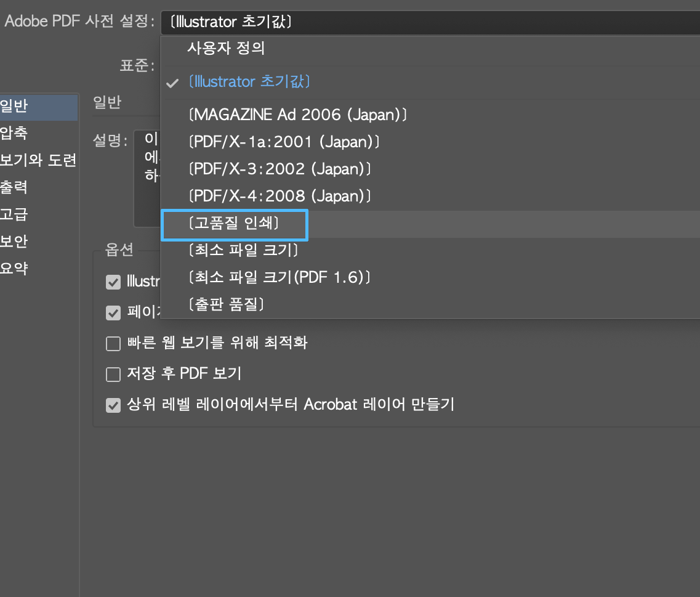Toggle Illustrator editing capability checkbox
Image resolution: width=700 pixels, height=597 pixels.
click(113, 282)
